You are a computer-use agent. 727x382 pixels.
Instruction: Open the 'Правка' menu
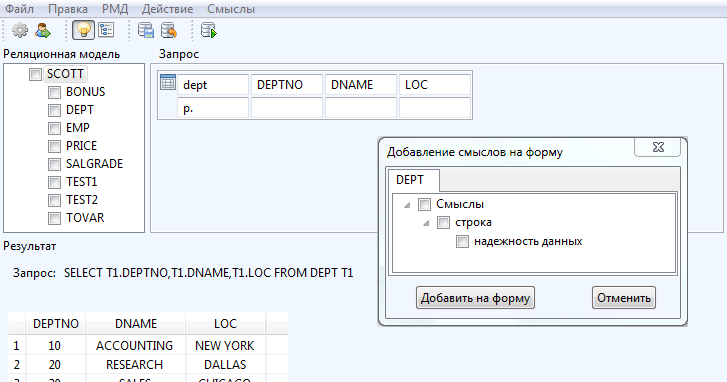click(68, 9)
